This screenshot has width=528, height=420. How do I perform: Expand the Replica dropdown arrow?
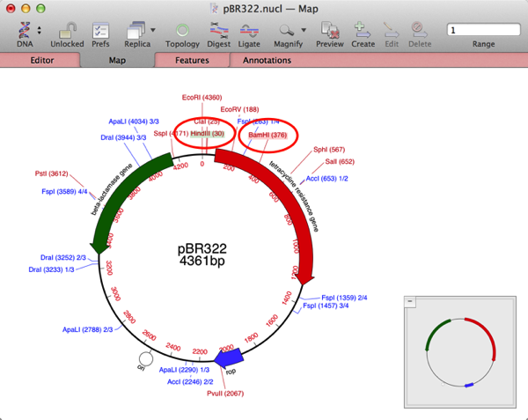coord(154,31)
